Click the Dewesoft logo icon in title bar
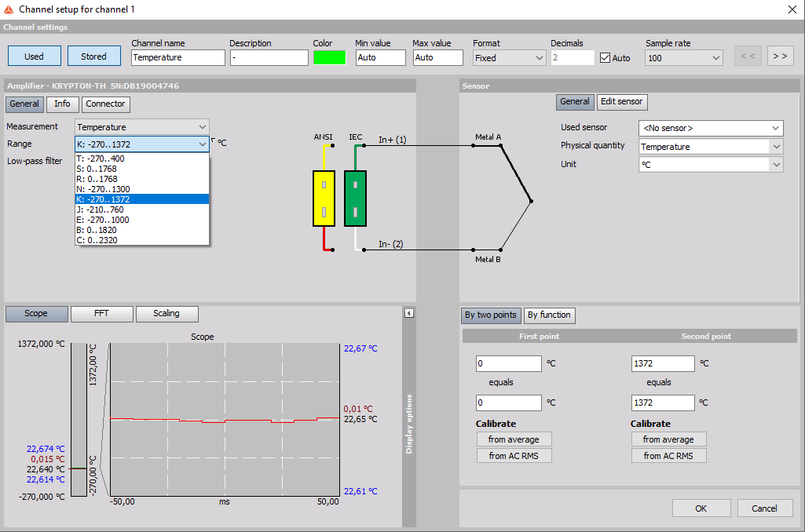The width and height of the screenshot is (805, 532). (8, 9)
